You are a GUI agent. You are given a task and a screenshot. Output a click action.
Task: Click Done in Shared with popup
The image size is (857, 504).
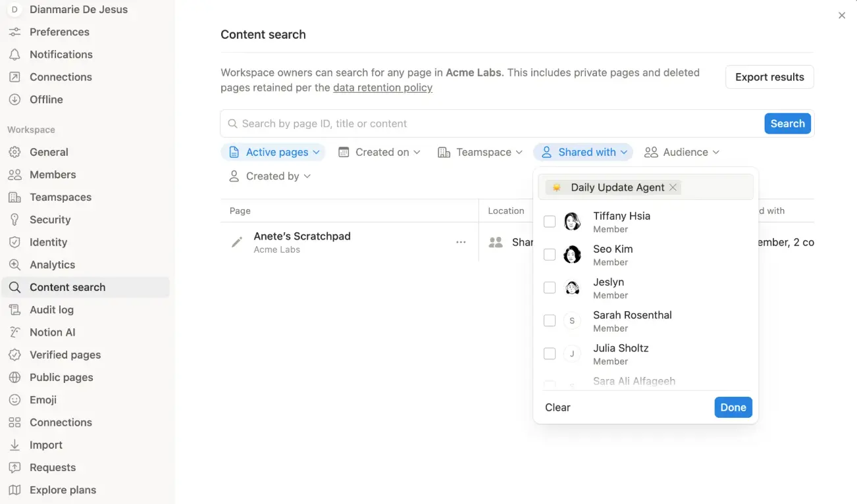(733, 407)
